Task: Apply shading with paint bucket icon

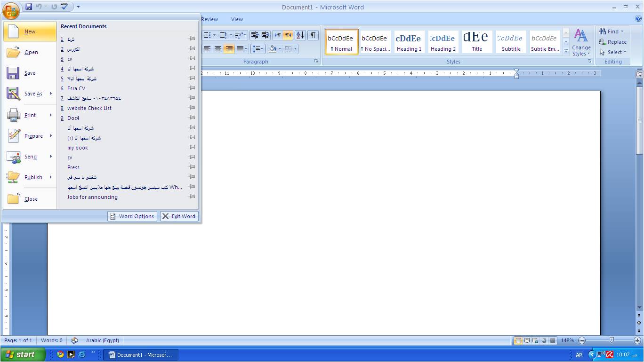Action: 272,49
